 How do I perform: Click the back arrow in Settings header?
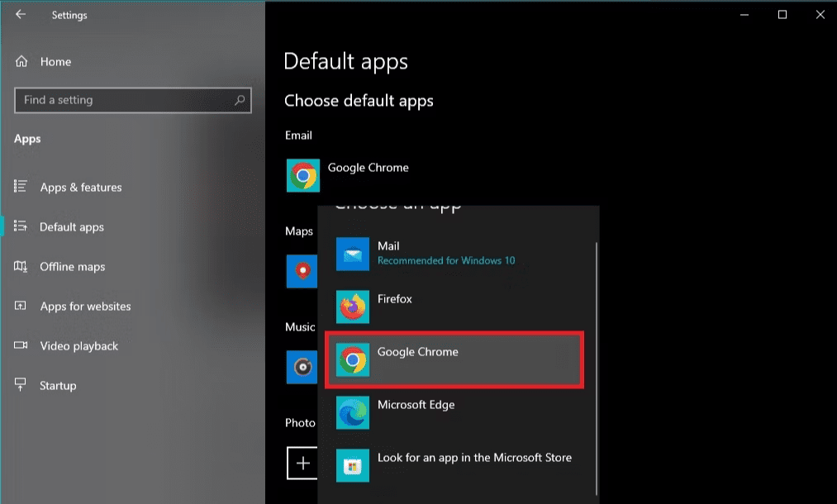[20, 15]
